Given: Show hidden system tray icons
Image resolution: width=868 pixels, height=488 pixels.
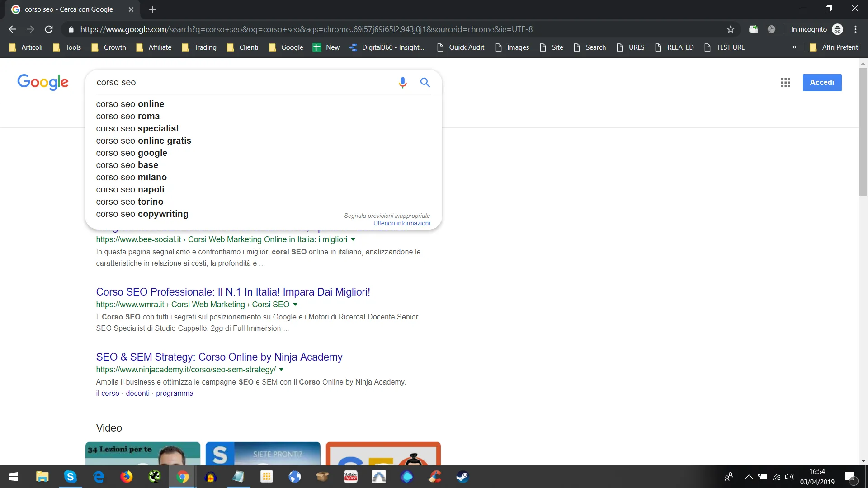Looking at the screenshot, I should (x=749, y=477).
